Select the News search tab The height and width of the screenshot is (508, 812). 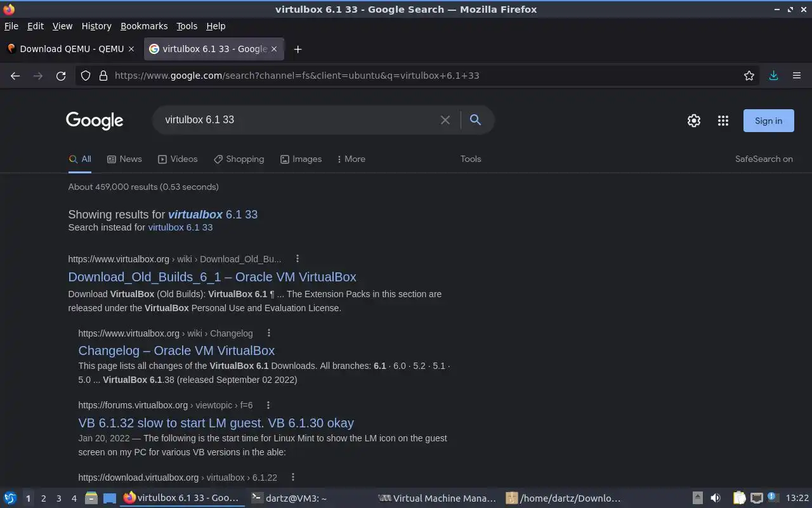pyautogui.click(x=124, y=159)
